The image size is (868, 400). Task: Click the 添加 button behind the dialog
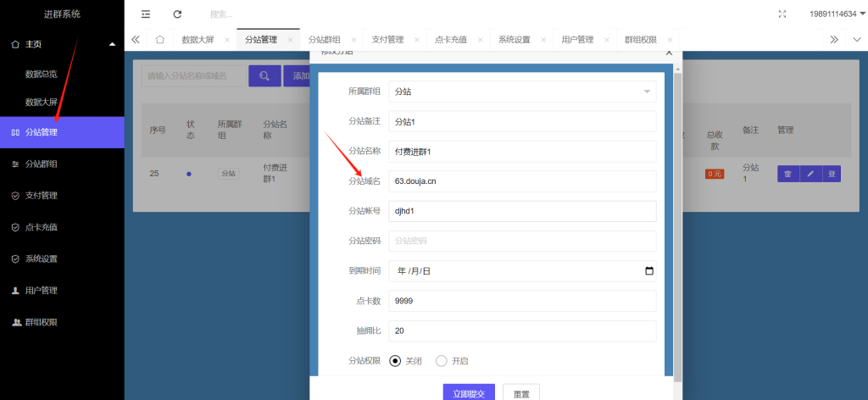(x=297, y=75)
